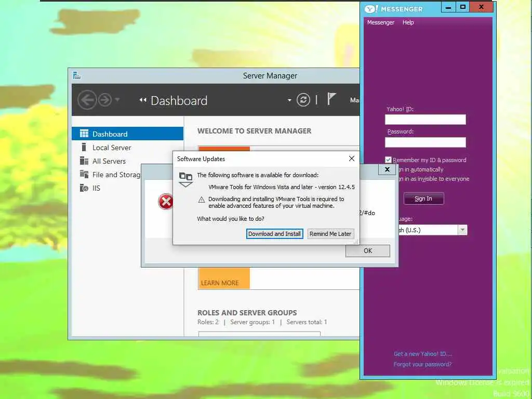Click WELCOME TO SERVER MANAGER heading

[254, 130]
